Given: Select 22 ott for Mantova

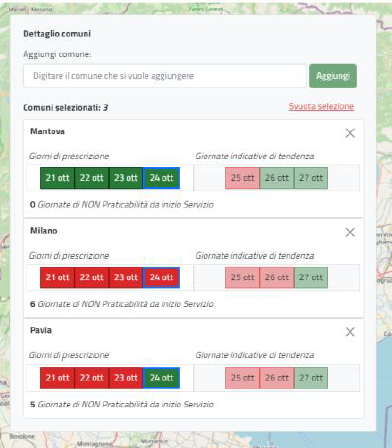Looking at the screenshot, I should pyautogui.click(x=92, y=178).
